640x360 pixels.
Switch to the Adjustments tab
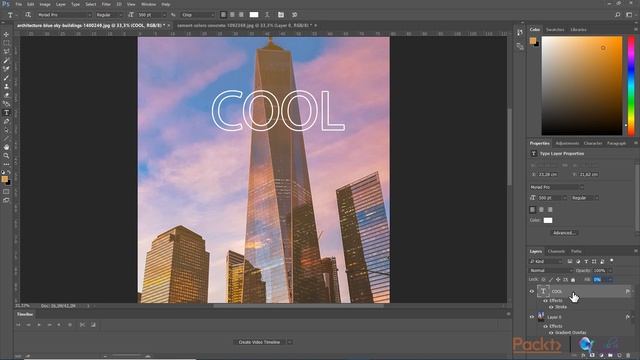[567, 143]
